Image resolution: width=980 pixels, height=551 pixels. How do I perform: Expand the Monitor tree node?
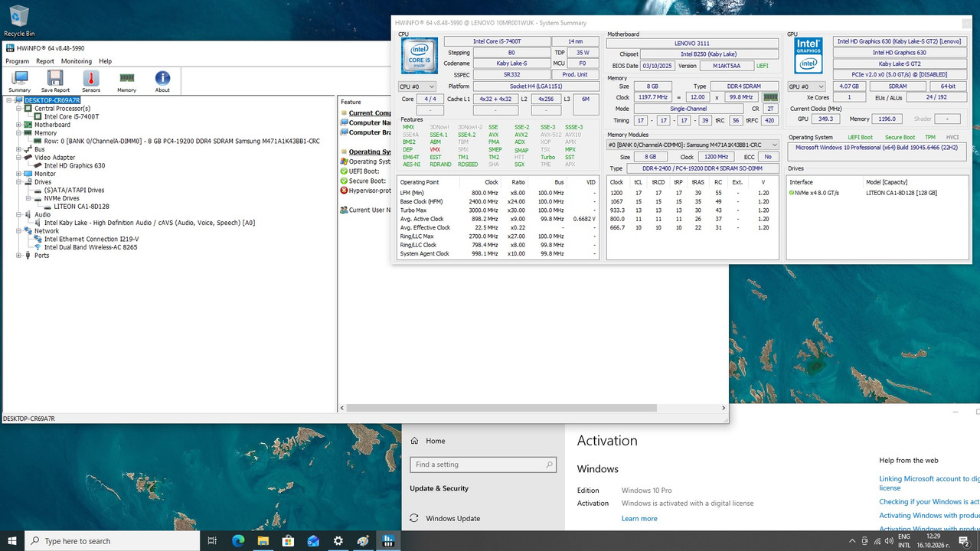pyautogui.click(x=19, y=174)
